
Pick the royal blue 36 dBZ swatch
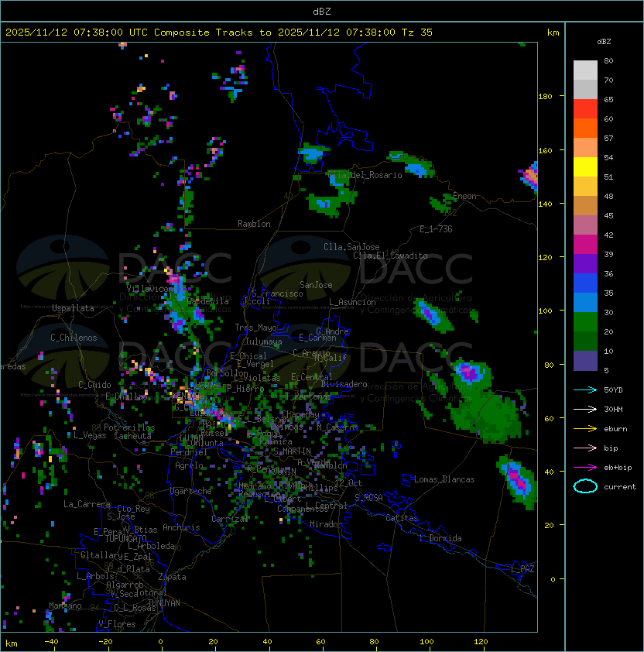[x=585, y=283]
